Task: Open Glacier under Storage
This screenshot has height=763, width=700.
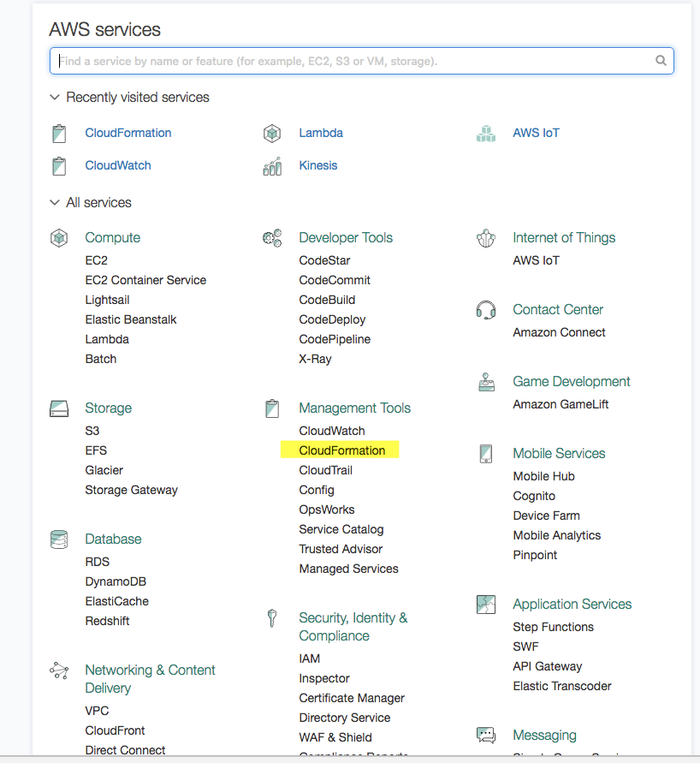Action: 104,470
